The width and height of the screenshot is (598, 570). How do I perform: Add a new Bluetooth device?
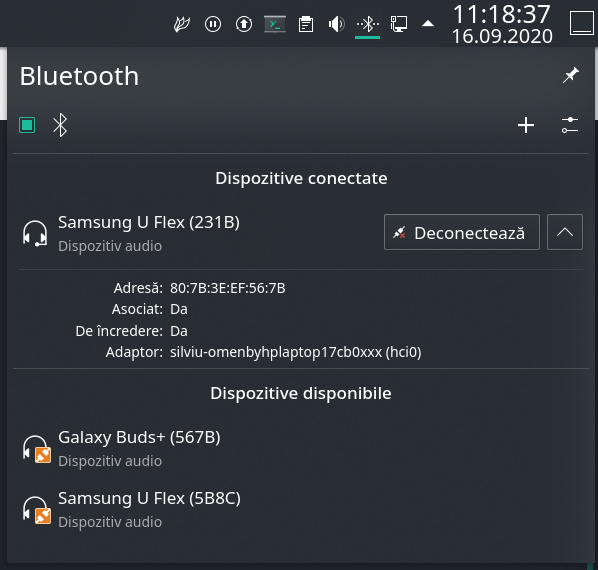click(x=526, y=125)
